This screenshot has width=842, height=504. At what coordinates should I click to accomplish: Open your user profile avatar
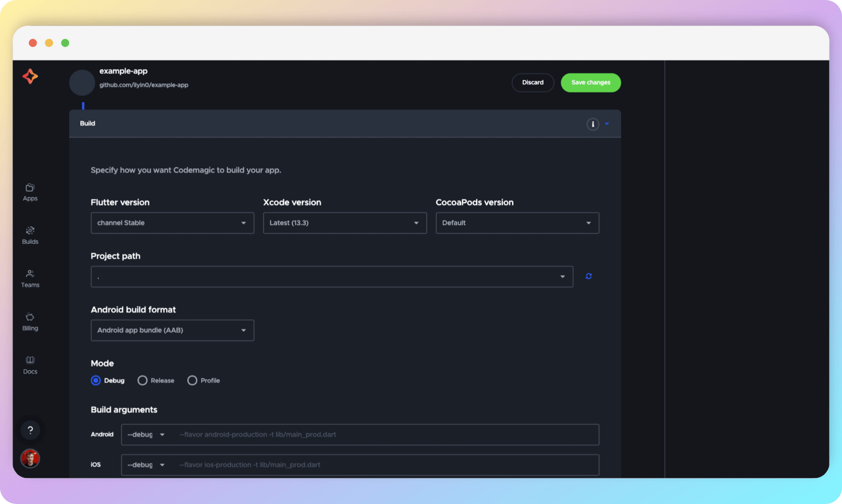coord(30,458)
